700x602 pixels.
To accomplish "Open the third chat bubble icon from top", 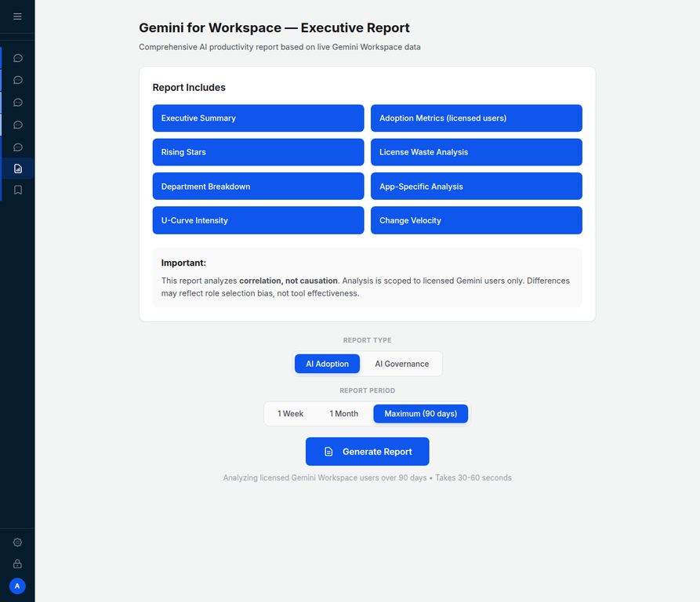I will [18, 103].
